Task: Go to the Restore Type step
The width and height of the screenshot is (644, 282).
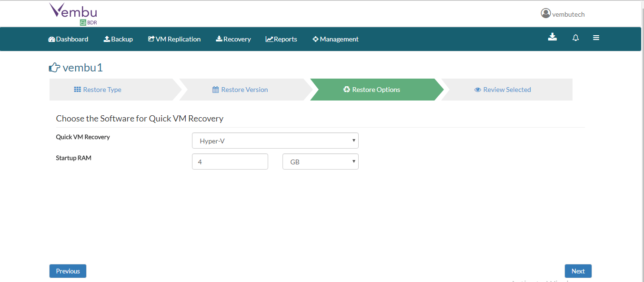Action: click(x=115, y=90)
